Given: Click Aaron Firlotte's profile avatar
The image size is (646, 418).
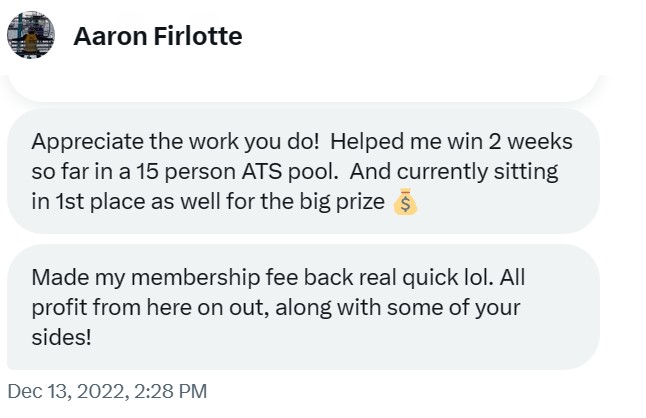Looking at the screenshot, I should tap(31, 37).
